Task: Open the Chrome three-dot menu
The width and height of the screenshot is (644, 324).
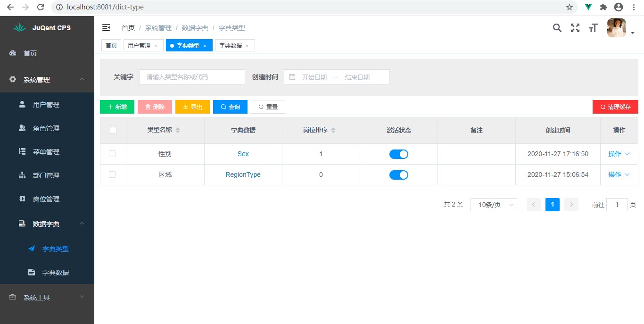Action: coord(634,7)
